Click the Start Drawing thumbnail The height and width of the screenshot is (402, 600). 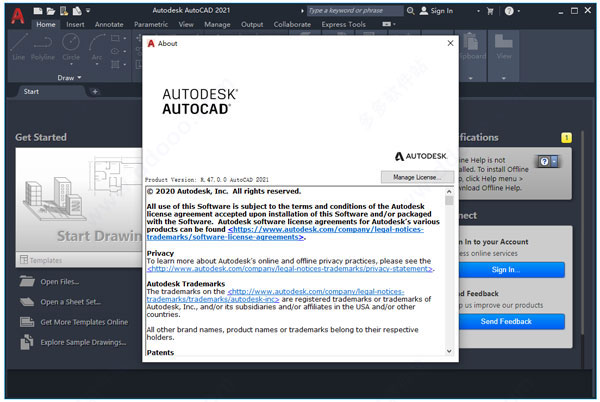pos(79,200)
